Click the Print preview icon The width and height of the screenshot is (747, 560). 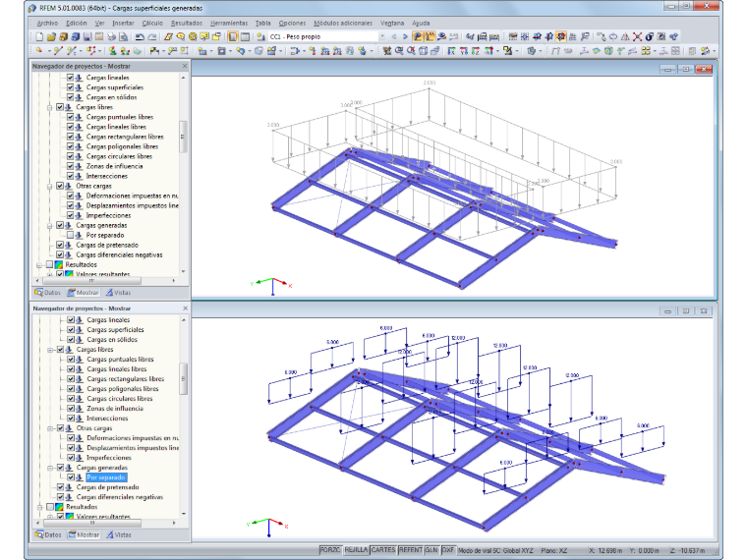123,36
